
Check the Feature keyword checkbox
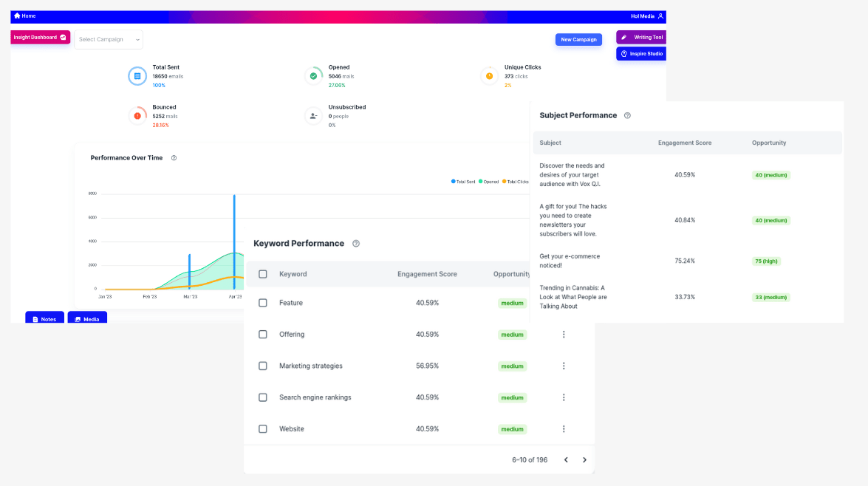coord(263,303)
